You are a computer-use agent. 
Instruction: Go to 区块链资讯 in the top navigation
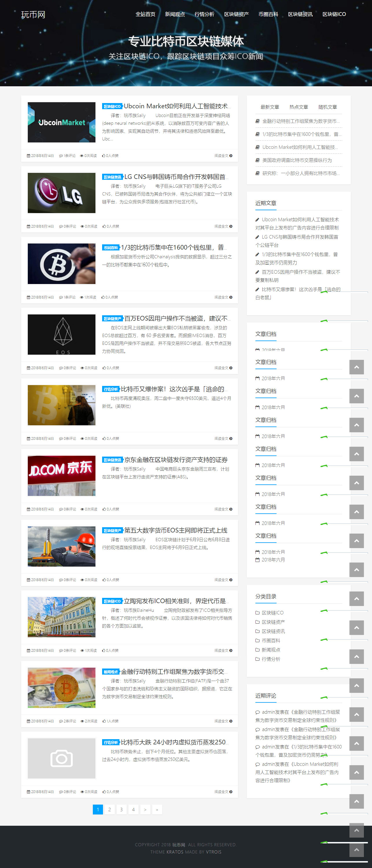tap(300, 14)
